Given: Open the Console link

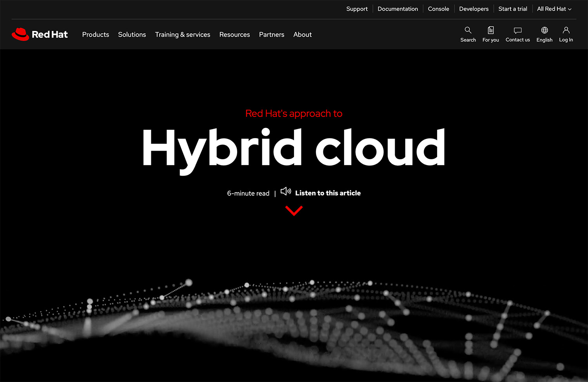Looking at the screenshot, I should coord(438,9).
